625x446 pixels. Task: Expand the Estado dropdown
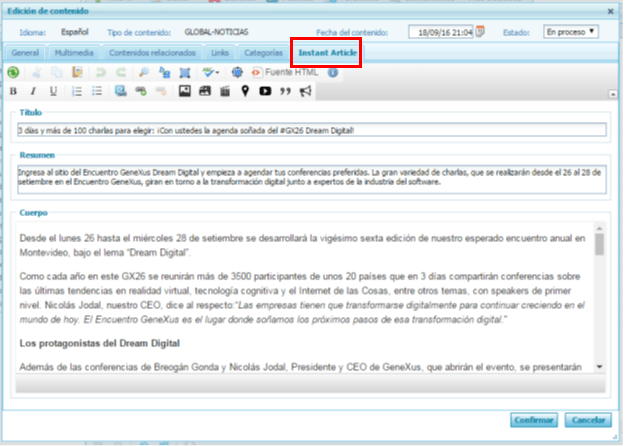click(x=571, y=32)
